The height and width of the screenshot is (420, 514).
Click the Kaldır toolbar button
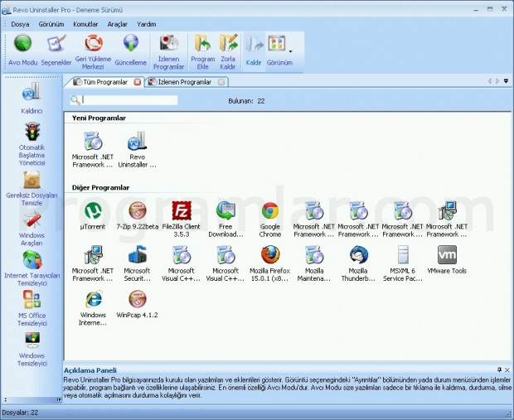(254, 51)
